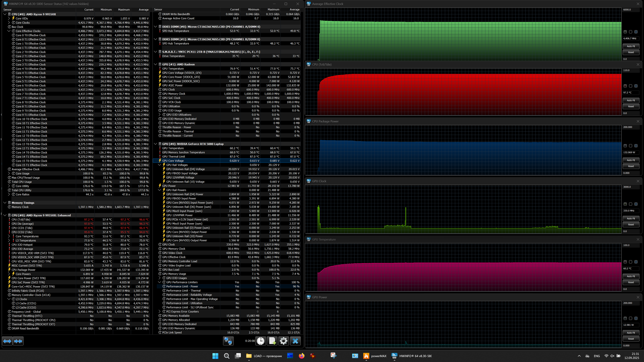Open sensor settings gear icon
The image size is (644, 362).
pos(284,341)
